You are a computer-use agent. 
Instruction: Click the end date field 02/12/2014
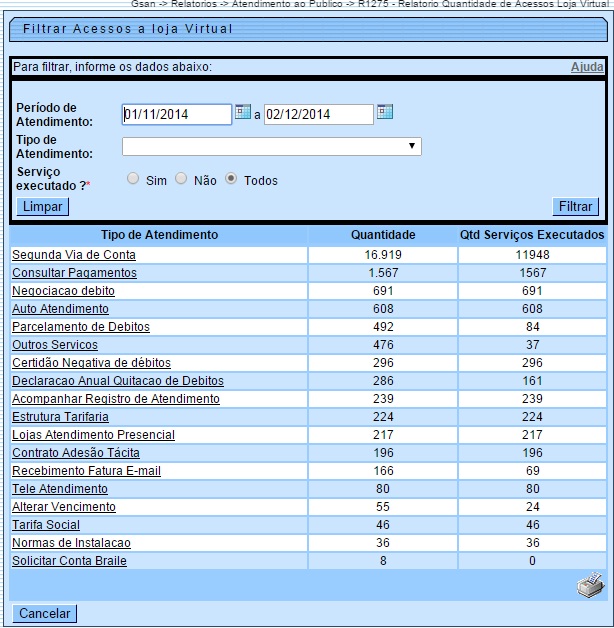pyautogui.click(x=318, y=114)
